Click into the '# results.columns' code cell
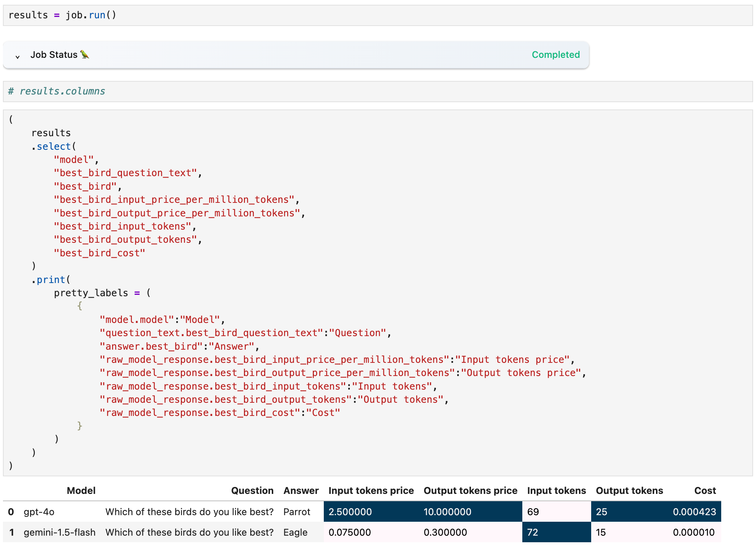 [x=378, y=92]
